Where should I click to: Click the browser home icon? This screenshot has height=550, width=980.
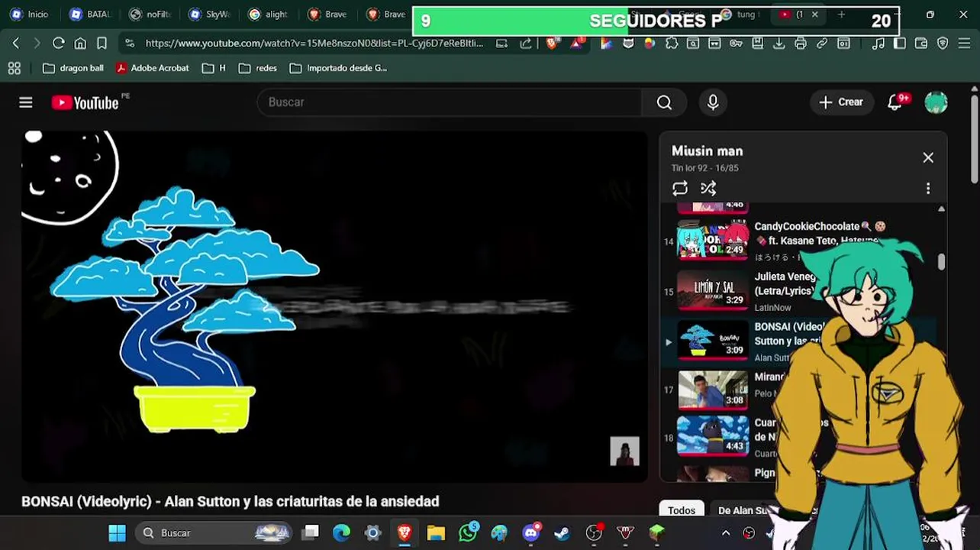pyautogui.click(x=80, y=44)
